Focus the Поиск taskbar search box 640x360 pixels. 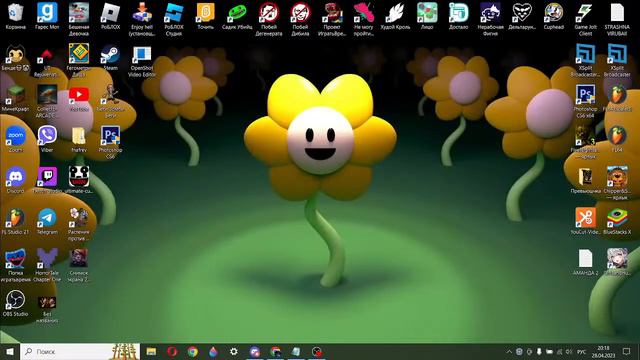80,351
